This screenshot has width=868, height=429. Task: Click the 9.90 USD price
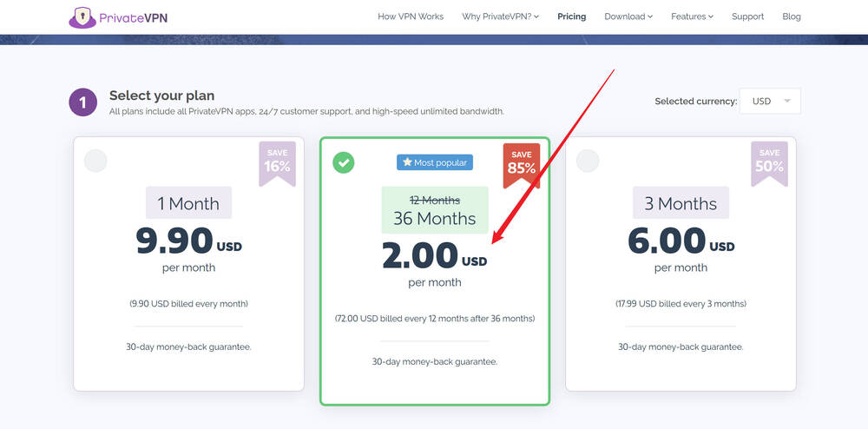tap(188, 241)
